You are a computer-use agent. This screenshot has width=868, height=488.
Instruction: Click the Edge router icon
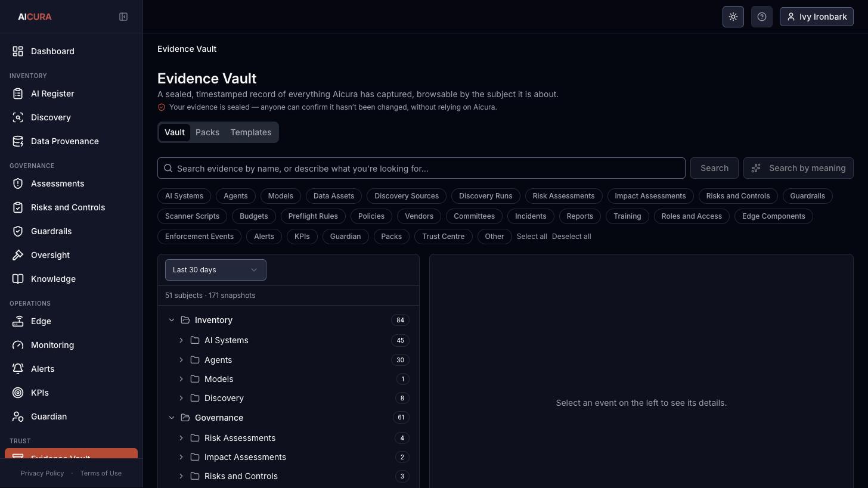click(18, 321)
